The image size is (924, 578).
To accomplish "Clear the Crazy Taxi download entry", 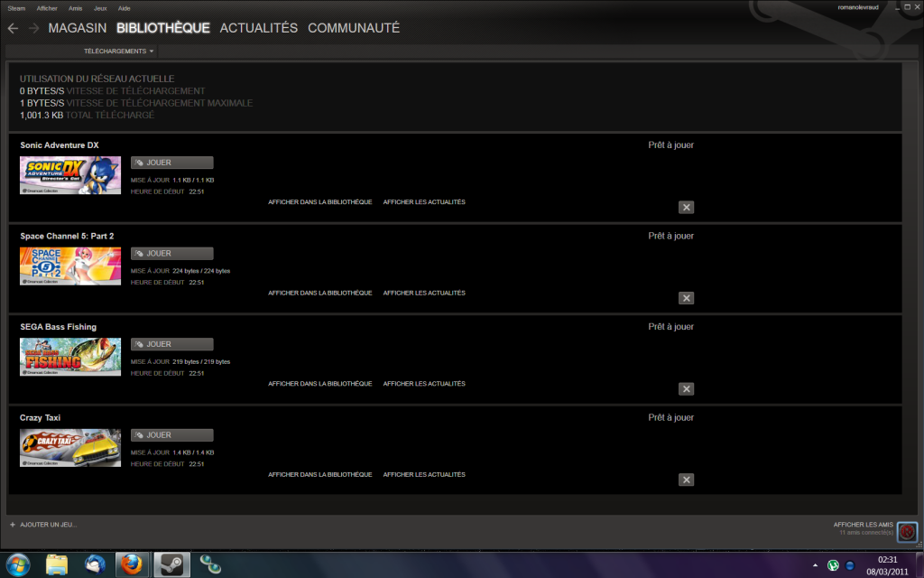I will pos(686,480).
